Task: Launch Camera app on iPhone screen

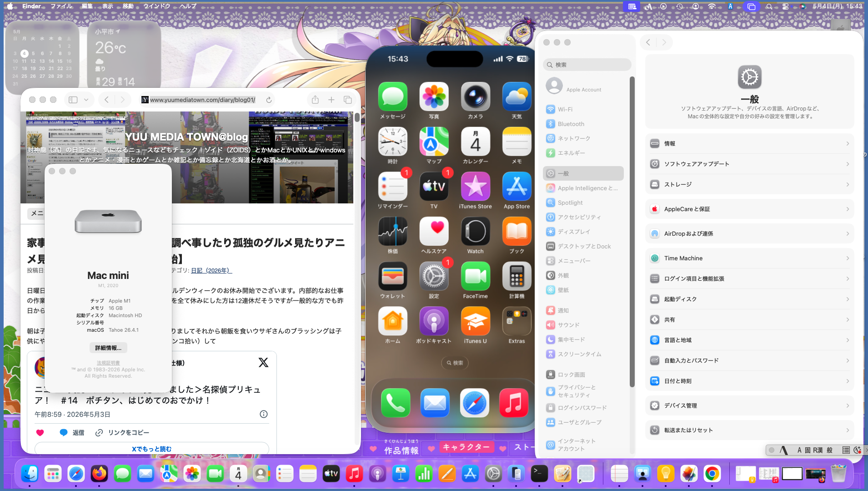Action: pyautogui.click(x=476, y=96)
